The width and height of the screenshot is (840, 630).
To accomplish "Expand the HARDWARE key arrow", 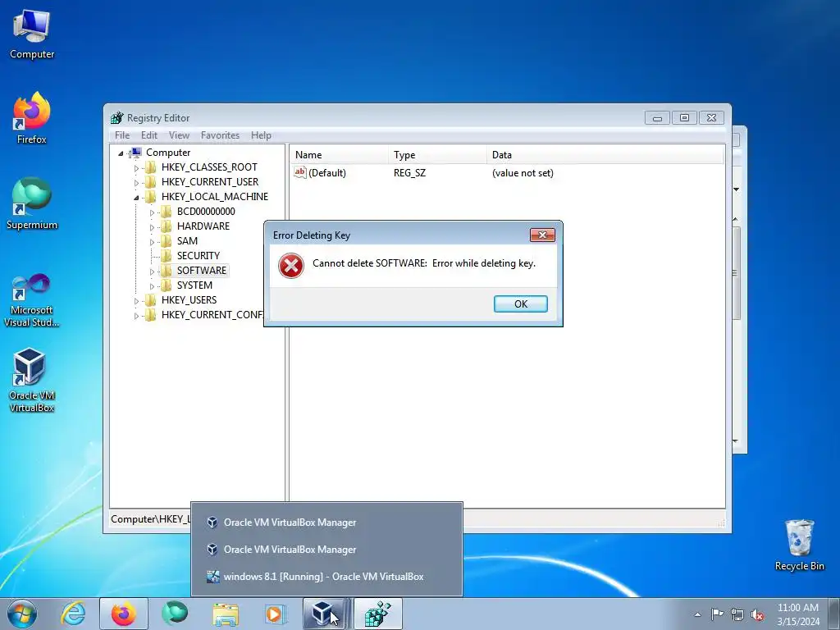I will tap(152, 226).
